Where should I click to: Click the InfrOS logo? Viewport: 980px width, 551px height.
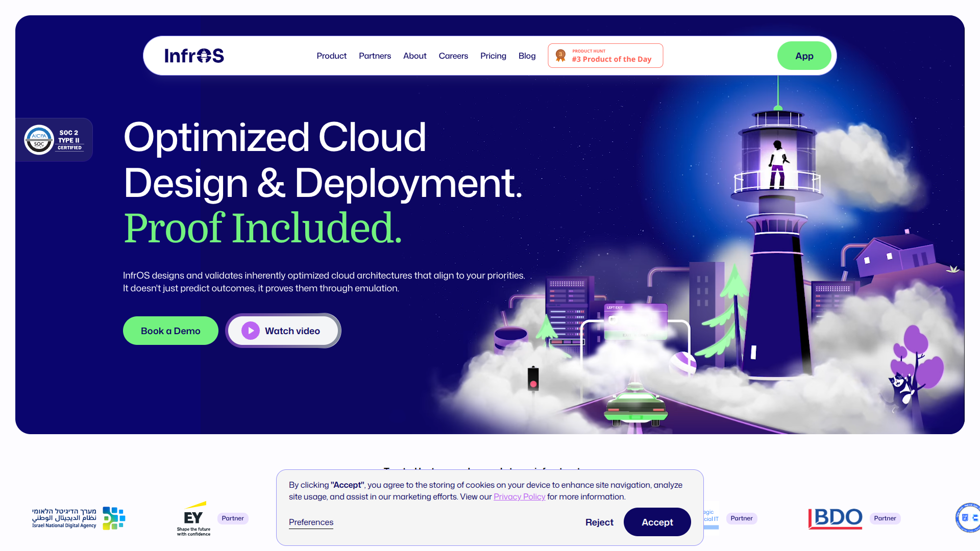(194, 56)
